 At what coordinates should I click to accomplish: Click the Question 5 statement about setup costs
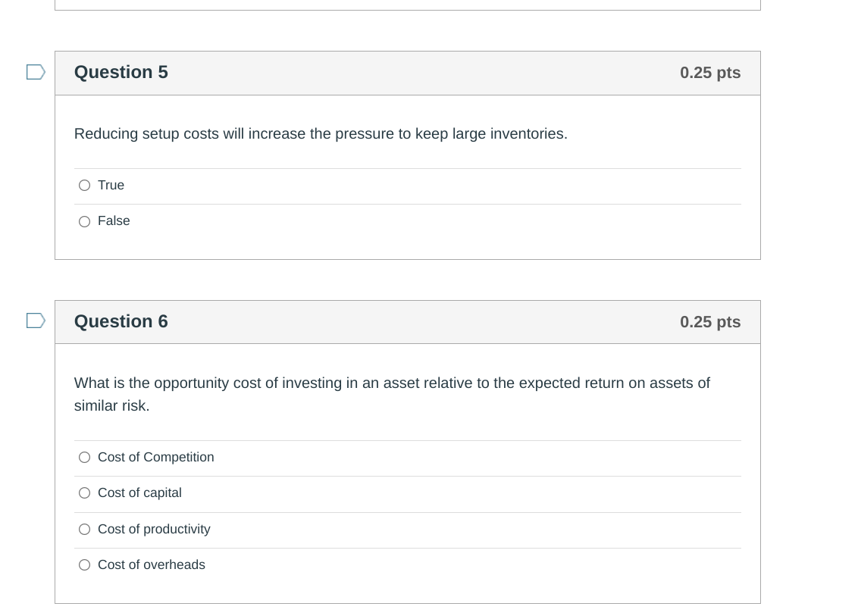pos(321,133)
